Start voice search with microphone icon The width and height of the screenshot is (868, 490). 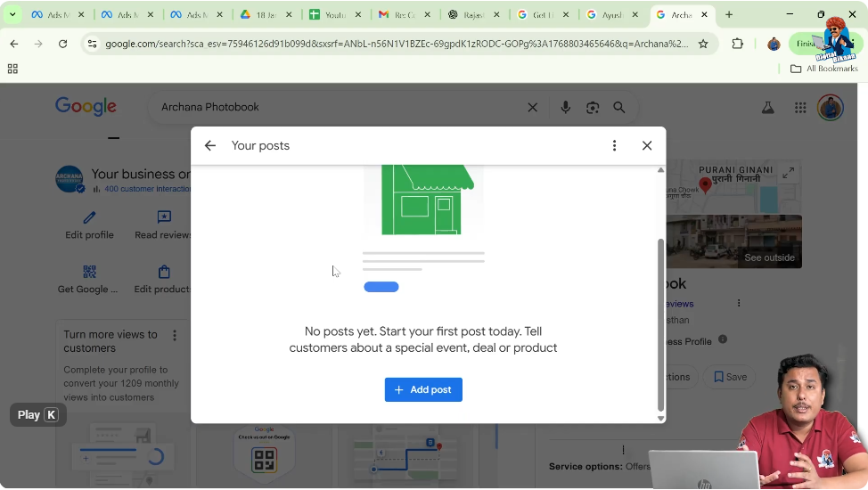pyautogui.click(x=565, y=108)
